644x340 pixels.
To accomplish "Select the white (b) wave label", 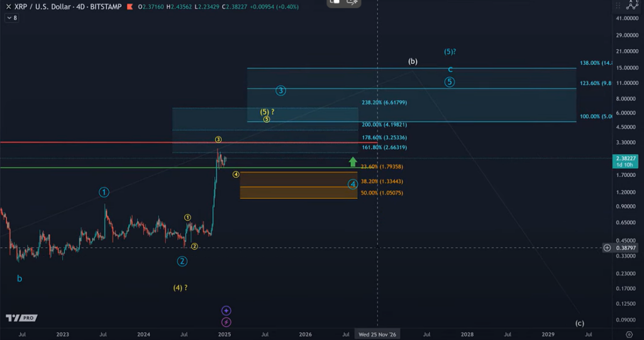I will click(x=413, y=61).
